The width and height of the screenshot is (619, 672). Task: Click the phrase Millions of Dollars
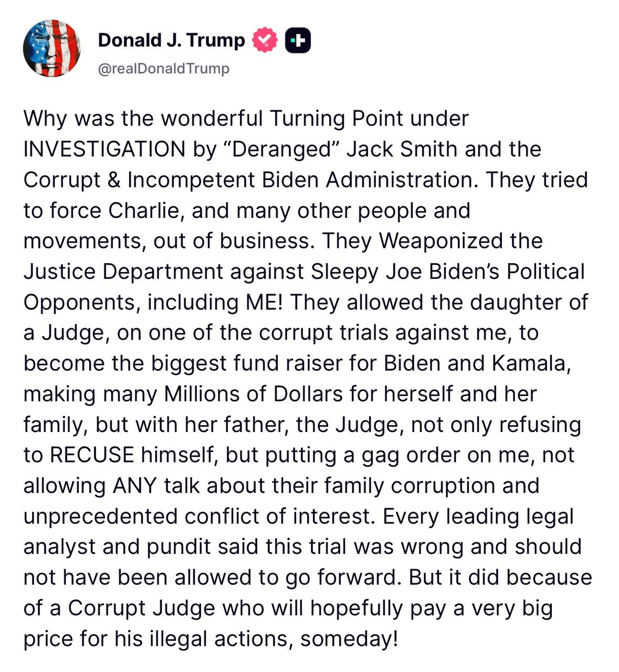(254, 394)
